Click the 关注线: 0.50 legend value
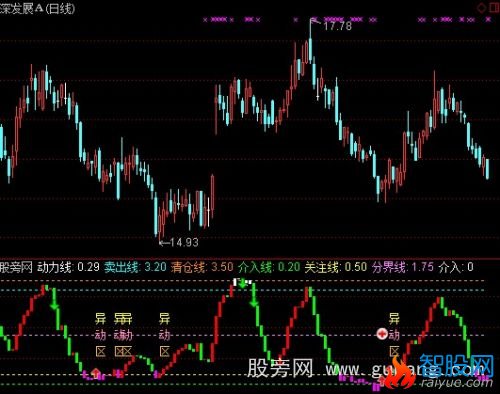 336,267
